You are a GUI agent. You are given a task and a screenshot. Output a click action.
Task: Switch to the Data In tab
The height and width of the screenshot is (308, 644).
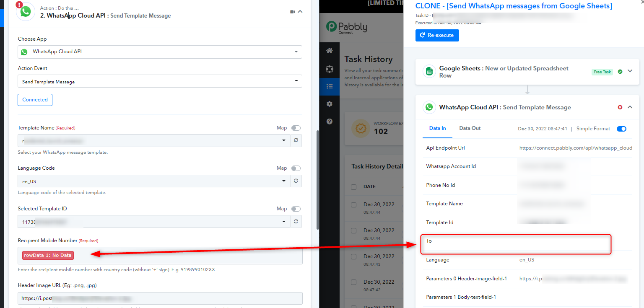pos(437,128)
